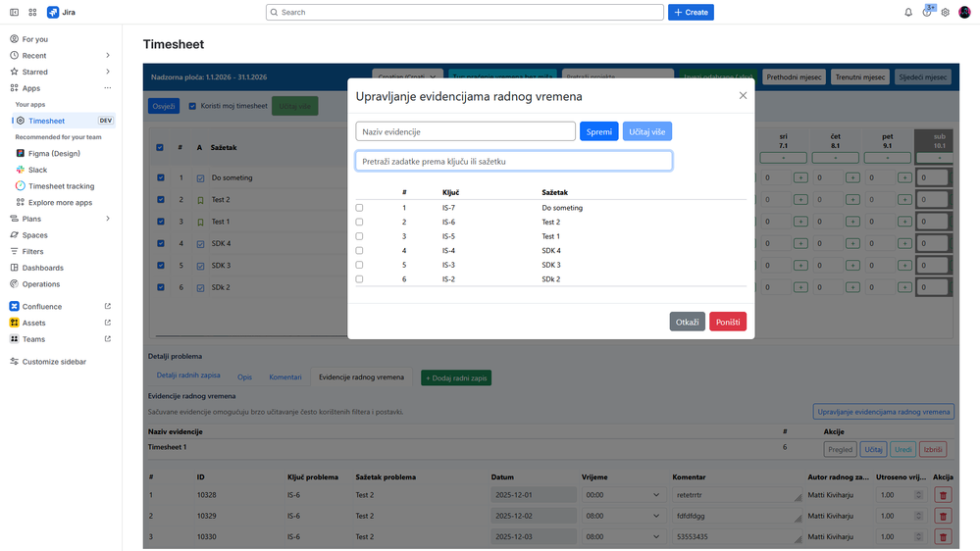Delete the first worklog row with trash icon

[943, 495]
